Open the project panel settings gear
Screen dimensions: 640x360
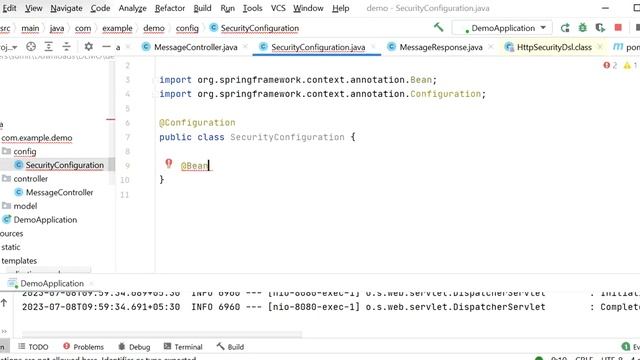coord(89,47)
